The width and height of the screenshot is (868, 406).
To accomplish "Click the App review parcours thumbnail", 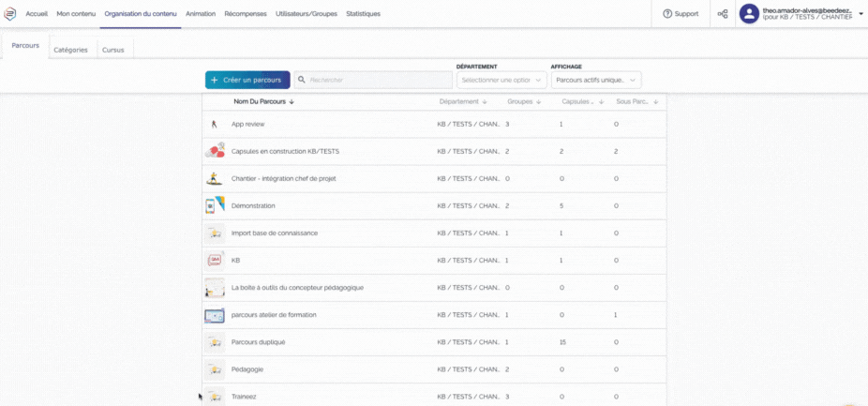I will click(x=215, y=124).
